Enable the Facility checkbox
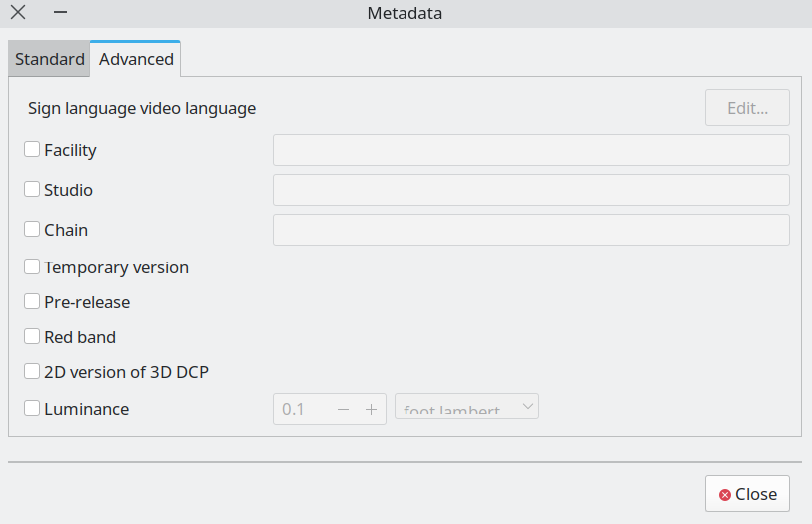812x524 pixels. point(33,150)
